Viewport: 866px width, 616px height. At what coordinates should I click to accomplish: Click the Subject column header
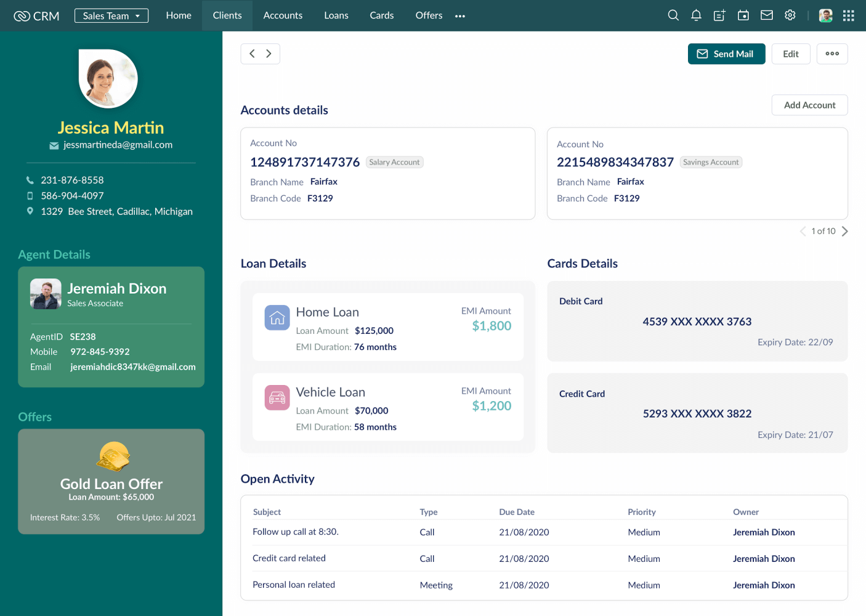pos(267,512)
